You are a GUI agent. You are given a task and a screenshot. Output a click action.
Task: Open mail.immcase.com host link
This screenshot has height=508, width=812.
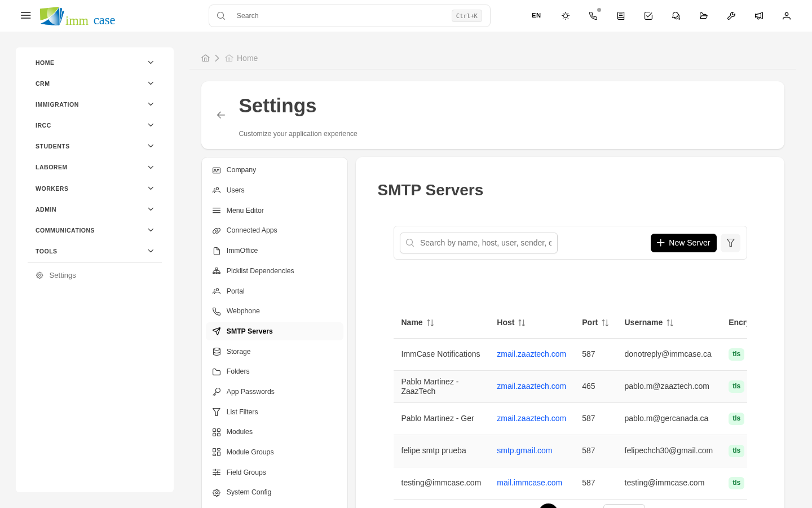[x=529, y=483]
